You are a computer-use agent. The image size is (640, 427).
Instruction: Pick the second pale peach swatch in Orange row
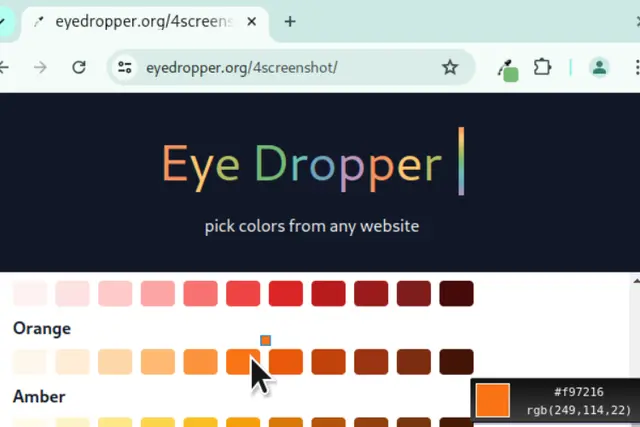72,361
